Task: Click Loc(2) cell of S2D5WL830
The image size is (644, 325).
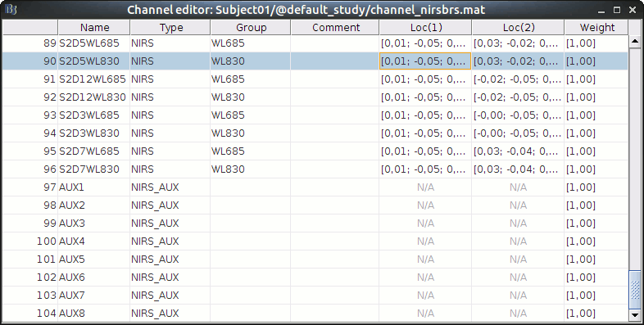Action: 519,61
